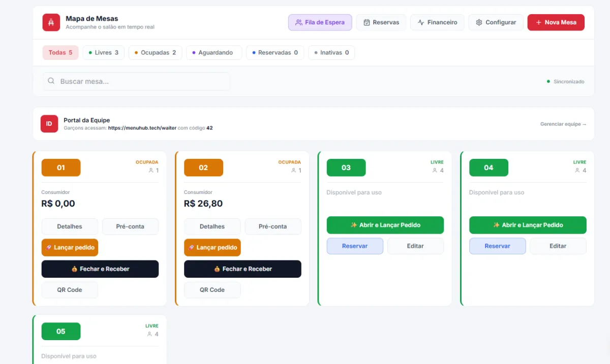The image size is (610, 364).
Task: Click Lançar pedido on table 02
Action: pos(212,248)
